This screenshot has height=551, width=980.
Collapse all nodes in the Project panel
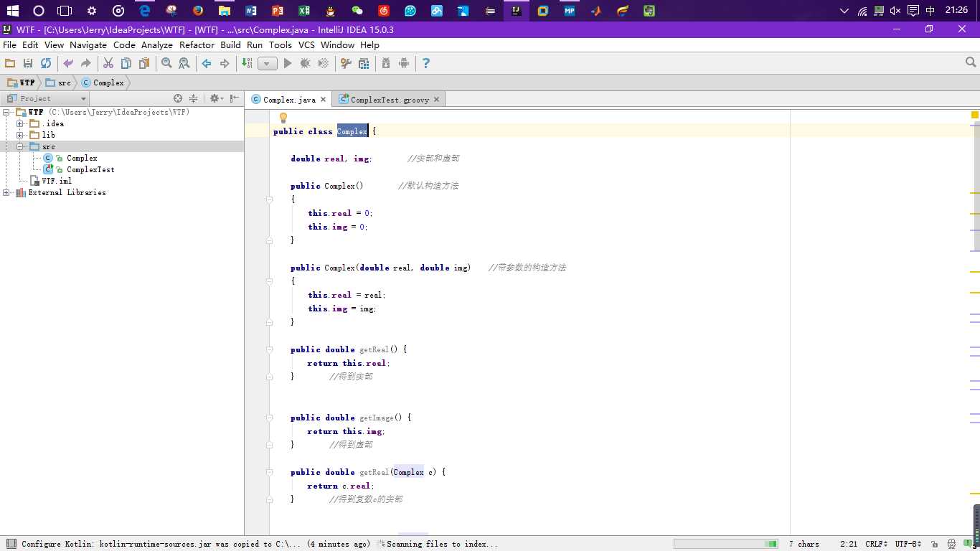(x=193, y=98)
